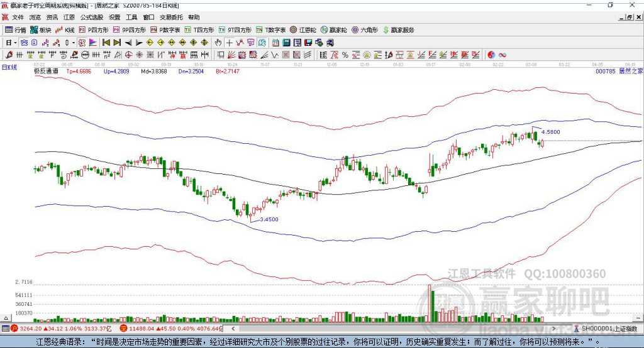Open the P四方形 tool
The height and width of the screenshot is (348, 644).
coord(94,30)
